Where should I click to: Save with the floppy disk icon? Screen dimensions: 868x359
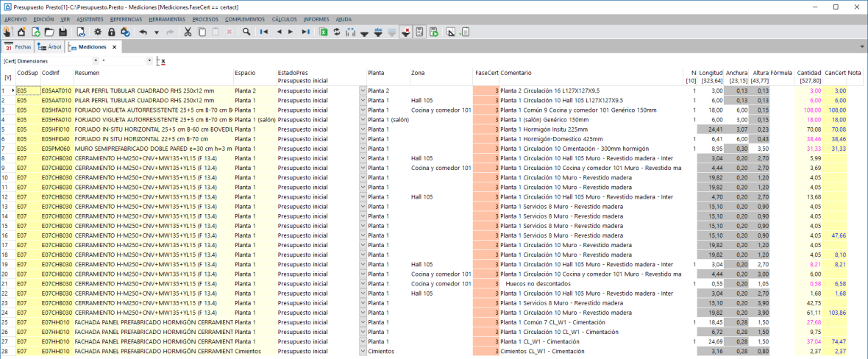point(63,32)
